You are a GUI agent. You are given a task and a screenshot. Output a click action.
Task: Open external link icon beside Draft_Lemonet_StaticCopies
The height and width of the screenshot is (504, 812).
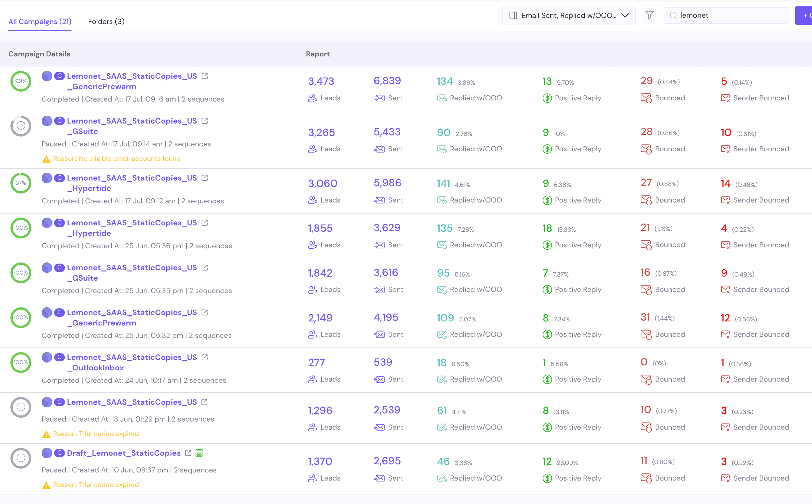(188, 453)
